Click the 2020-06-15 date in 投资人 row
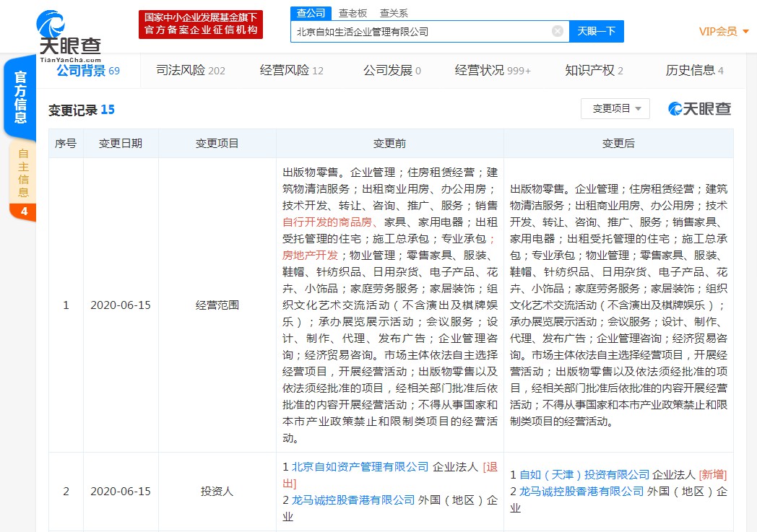 (x=121, y=491)
